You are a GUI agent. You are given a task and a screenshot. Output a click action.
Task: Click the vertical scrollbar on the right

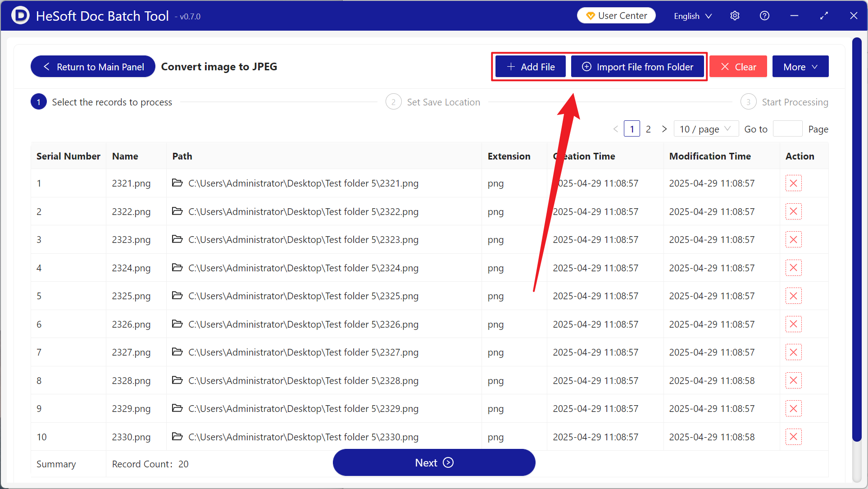point(857,239)
